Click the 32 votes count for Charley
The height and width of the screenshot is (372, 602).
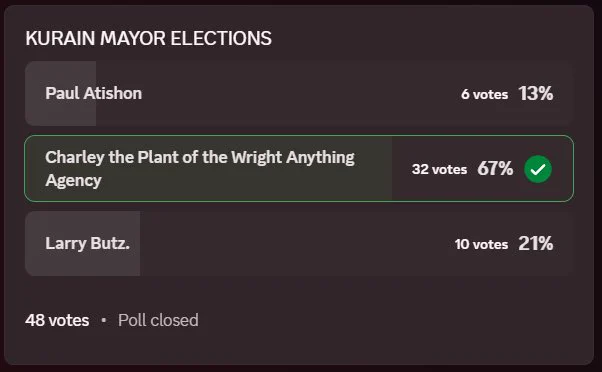[x=439, y=169]
